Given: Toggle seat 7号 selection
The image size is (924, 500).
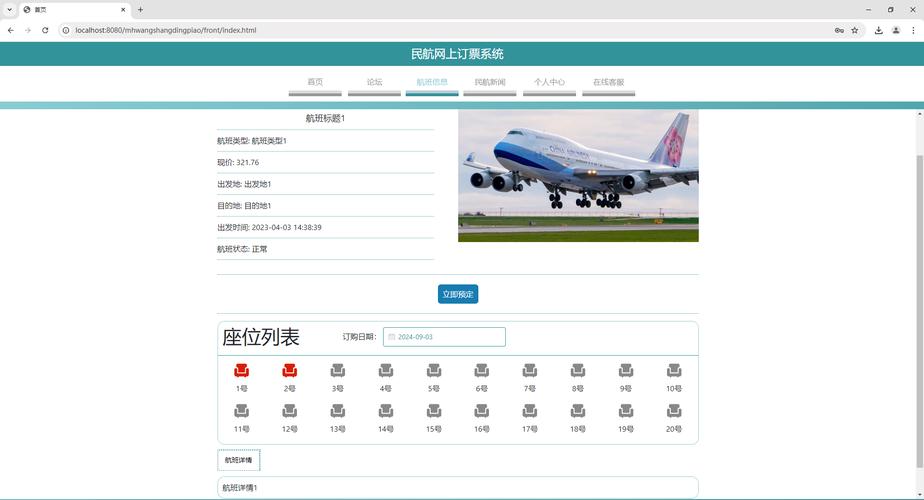Looking at the screenshot, I should [529, 371].
